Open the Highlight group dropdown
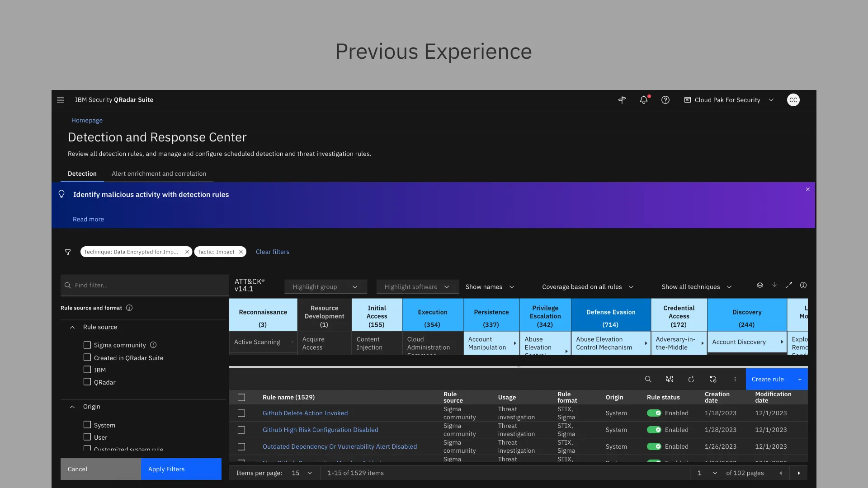Image resolution: width=868 pixels, height=488 pixels. [x=325, y=287]
